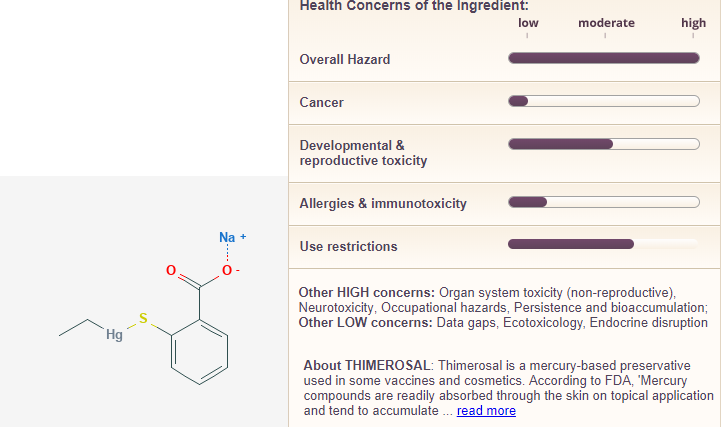Click the Na+ sodium ion in the structure
Image resolution: width=724 pixels, height=447 pixels.
[x=230, y=238]
